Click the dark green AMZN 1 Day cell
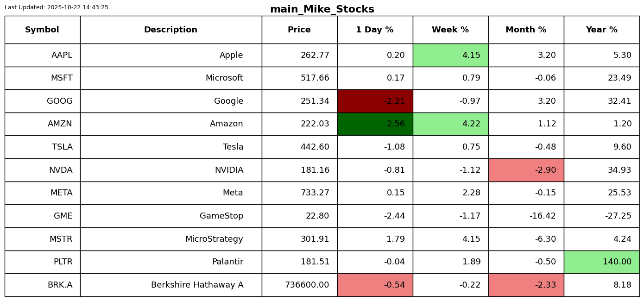This screenshot has height=301, width=644. pyautogui.click(x=375, y=124)
